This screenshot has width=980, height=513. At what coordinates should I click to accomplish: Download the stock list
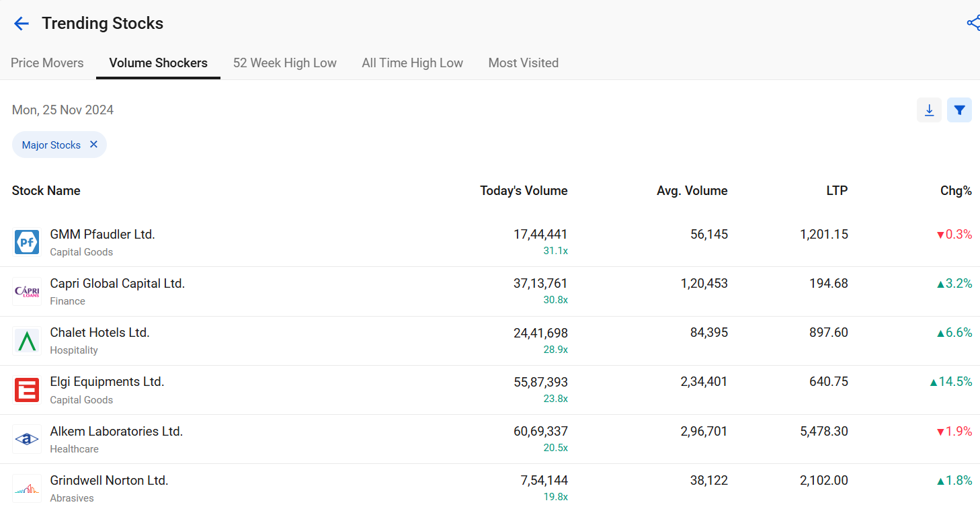tap(929, 110)
